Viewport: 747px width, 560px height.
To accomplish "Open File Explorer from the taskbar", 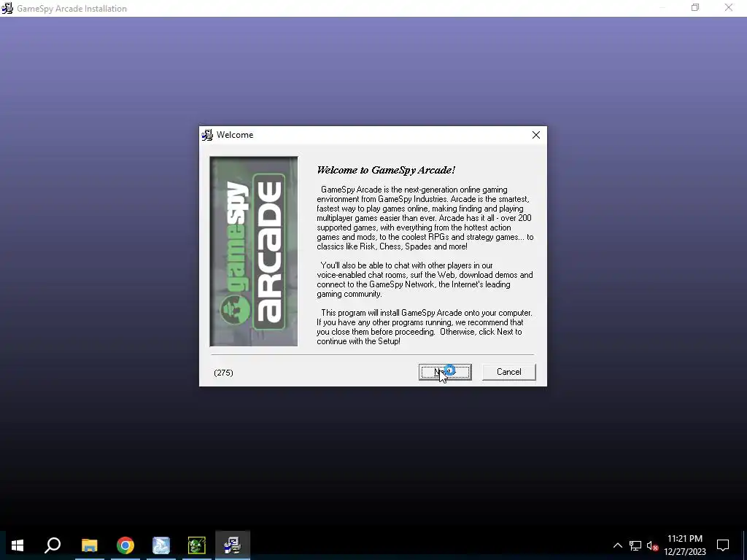I will pyautogui.click(x=89, y=545).
